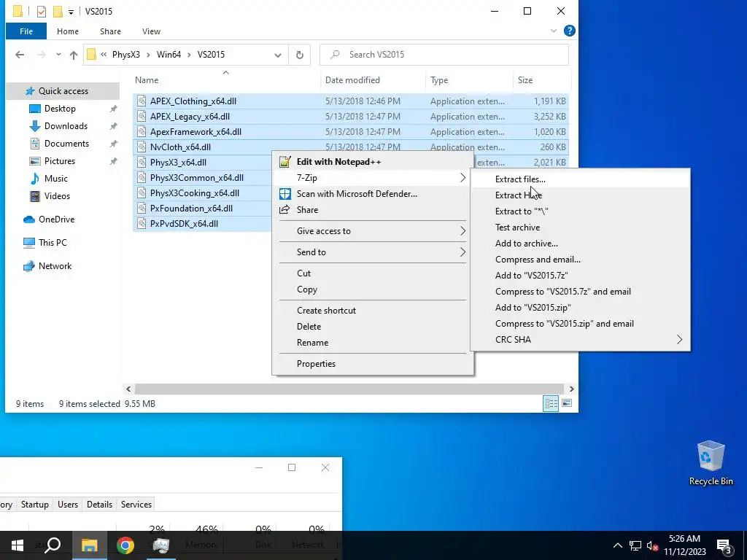Viewport: 747px width, 560px height.
Task: Switch to Users tab in Task Manager
Action: click(x=68, y=505)
